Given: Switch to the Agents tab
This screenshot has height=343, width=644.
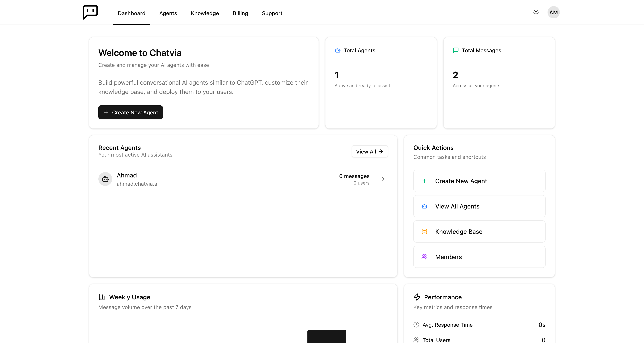Looking at the screenshot, I should (x=168, y=13).
